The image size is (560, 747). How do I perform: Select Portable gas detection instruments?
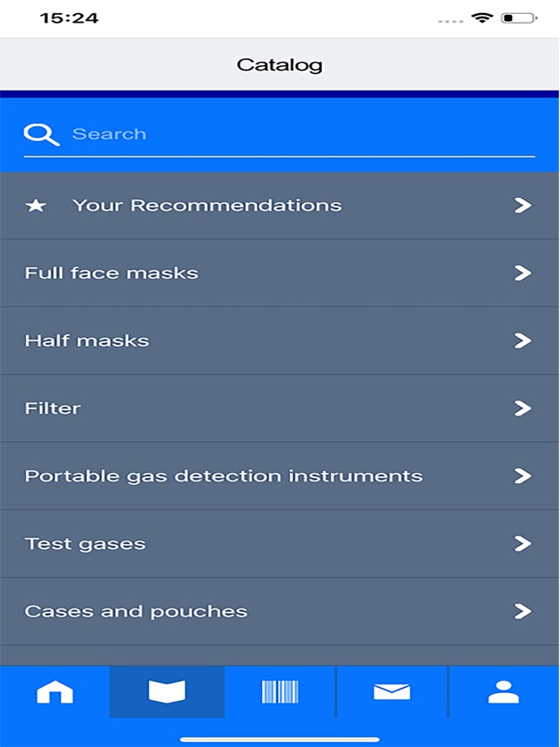pyautogui.click(x=224, y=476)
